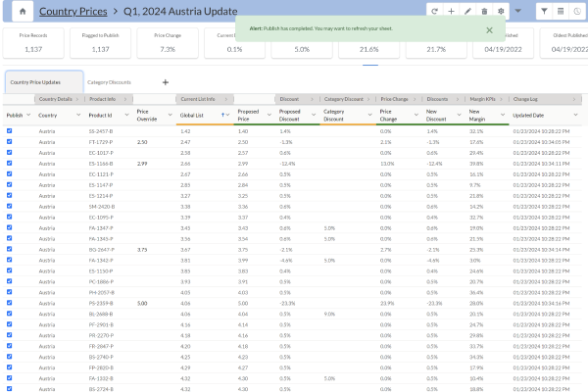Expand the Current List Info column group
The width and height of the screenshot is (588, 392).
226,99
